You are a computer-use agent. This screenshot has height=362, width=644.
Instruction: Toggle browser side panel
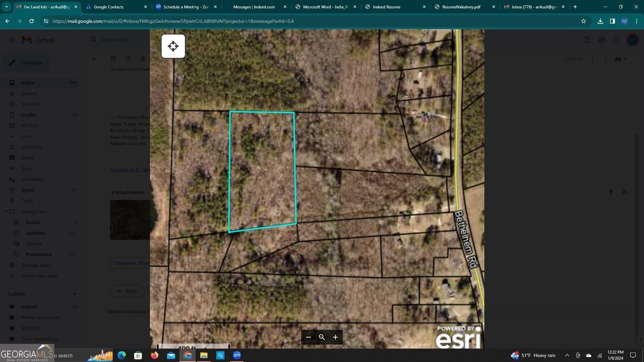click(x=612, y=21)
